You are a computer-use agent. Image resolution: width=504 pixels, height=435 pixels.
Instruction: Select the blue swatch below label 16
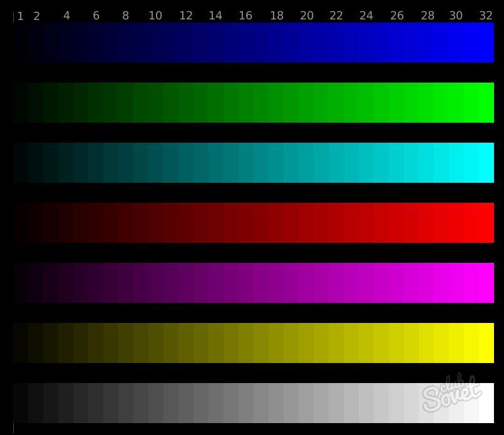tap(246, 43)
